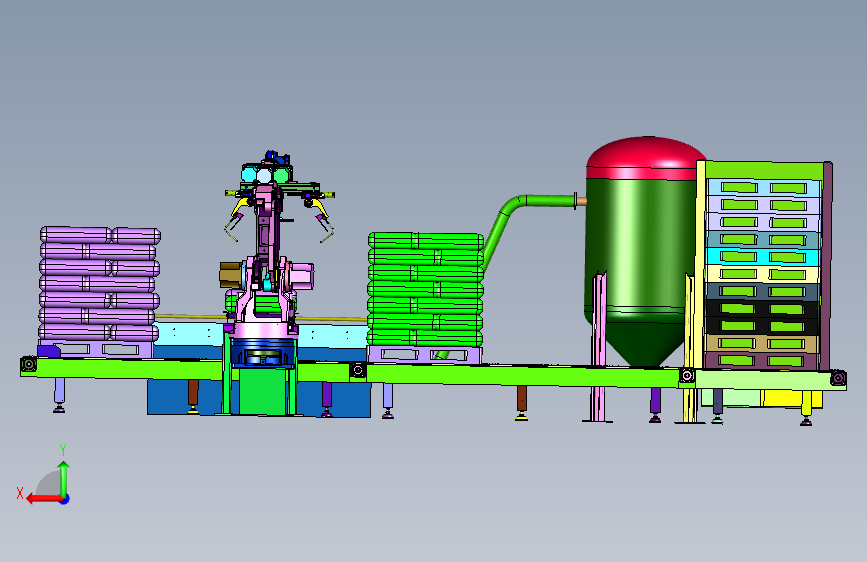The height and width of the screenshot is (562, 867).
Task: Select the green pedestal under the robot base
Action: (264, 392)
